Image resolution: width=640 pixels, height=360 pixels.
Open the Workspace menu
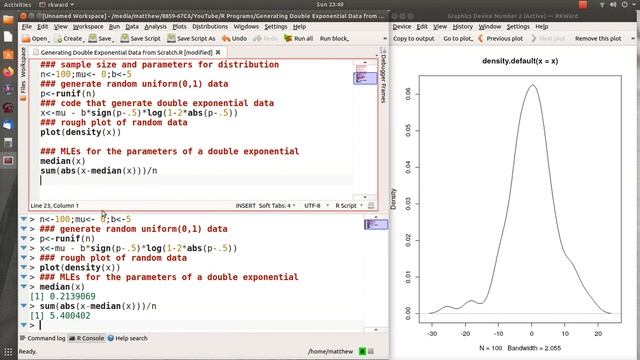pyautogui.click(x=88, y=27)
